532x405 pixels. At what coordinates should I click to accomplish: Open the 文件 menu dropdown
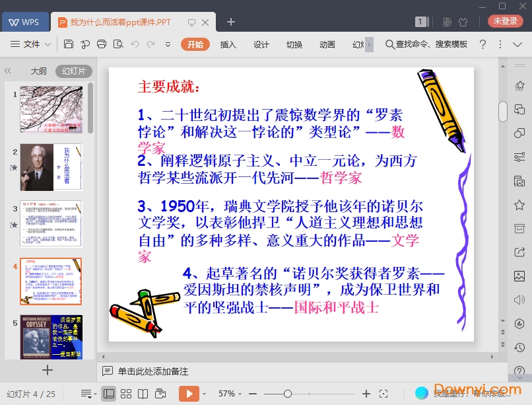click(31, 44)
